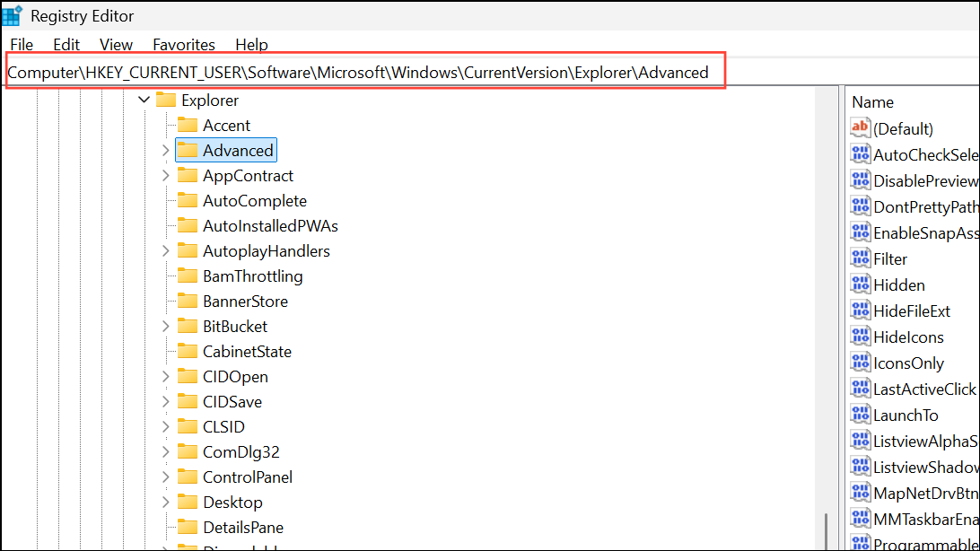Screen dimensions: 980x551
Task: Expand the Advanced key
Action: 166,151
